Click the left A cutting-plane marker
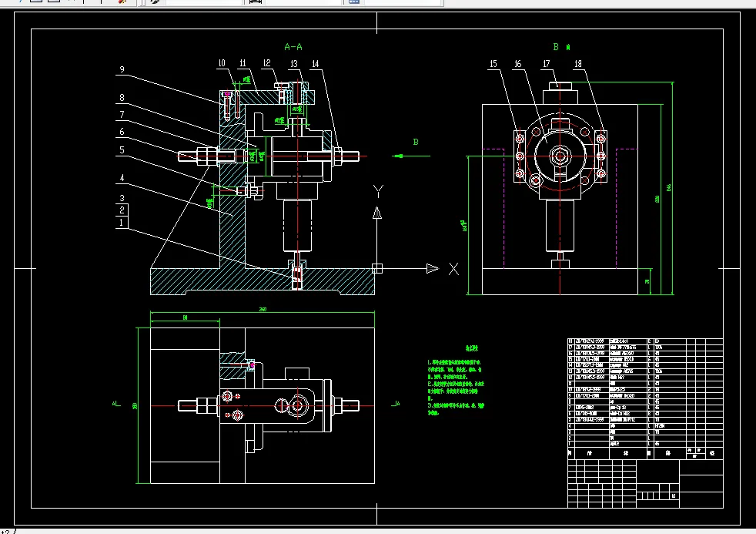Image resolution: width=756 pixels, height=534 pixels. tap(116, 403)
